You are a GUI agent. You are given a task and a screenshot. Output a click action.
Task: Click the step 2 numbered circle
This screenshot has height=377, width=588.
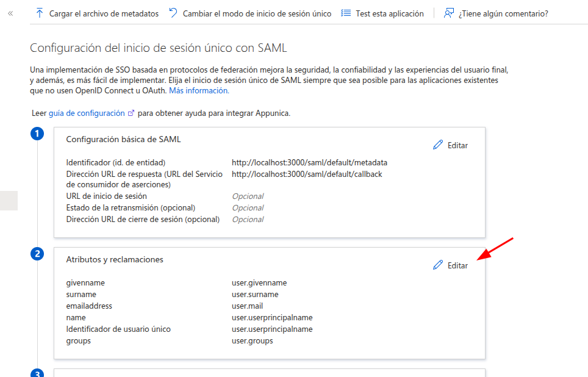click(x=37, y=254)
